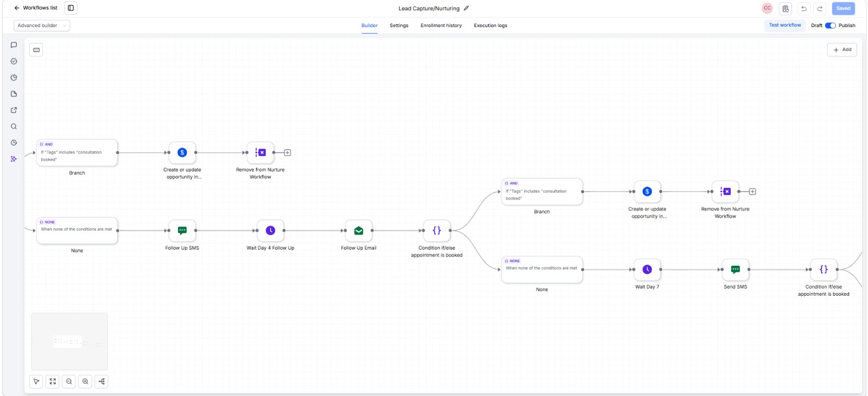Open NONE condition card leading to Follow Up SMS

[77, 231]
